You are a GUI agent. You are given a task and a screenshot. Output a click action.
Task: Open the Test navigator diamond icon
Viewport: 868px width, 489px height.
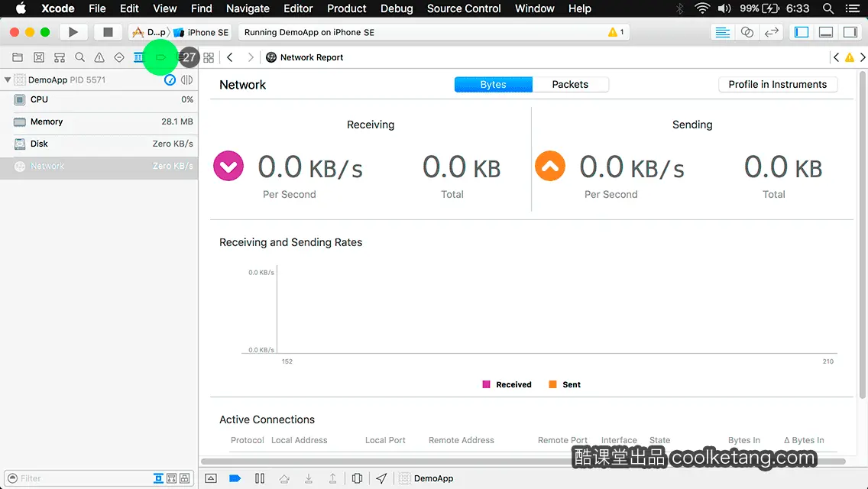pos(119,57)
